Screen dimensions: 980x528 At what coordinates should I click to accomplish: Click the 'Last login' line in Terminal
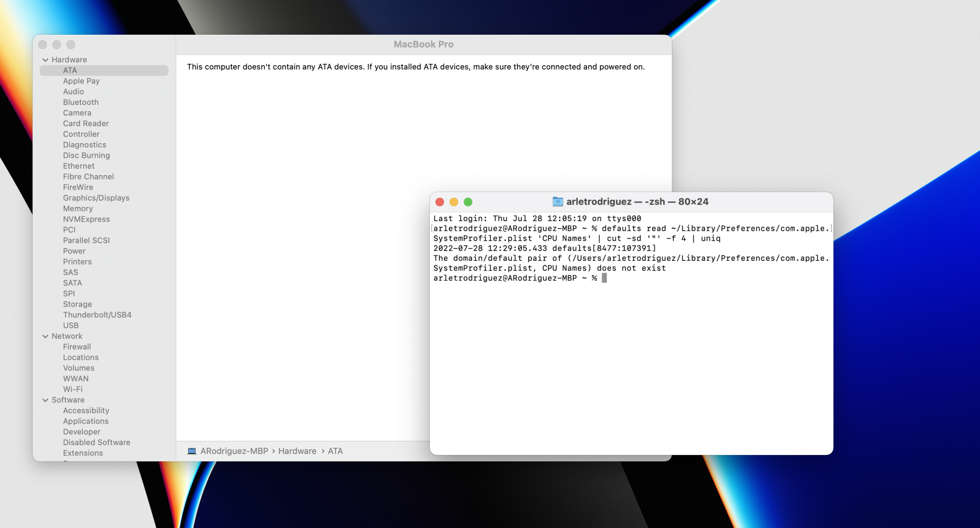(537, 219)
